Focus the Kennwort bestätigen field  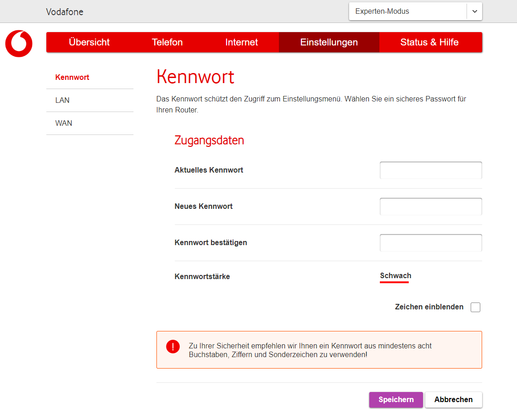(431, 243)
